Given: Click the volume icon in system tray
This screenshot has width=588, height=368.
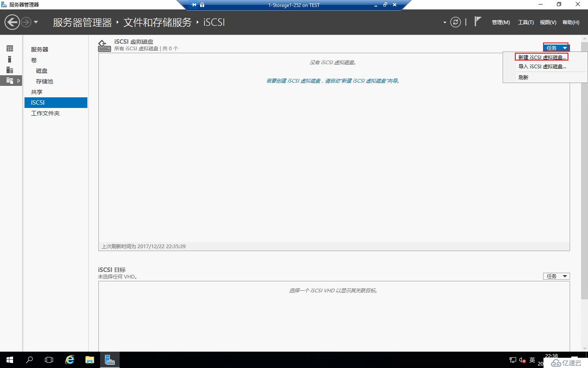Looking at the screenshot, I should pos(522,360).
